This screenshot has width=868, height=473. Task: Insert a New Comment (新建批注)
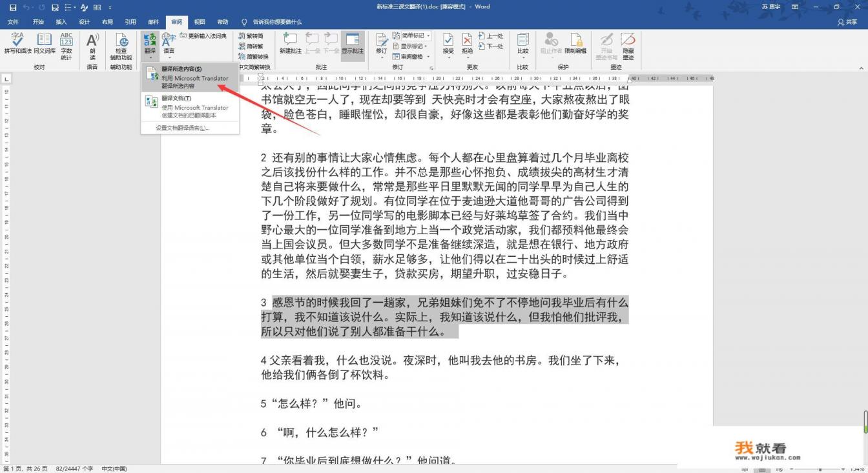(x=290, y=44)
